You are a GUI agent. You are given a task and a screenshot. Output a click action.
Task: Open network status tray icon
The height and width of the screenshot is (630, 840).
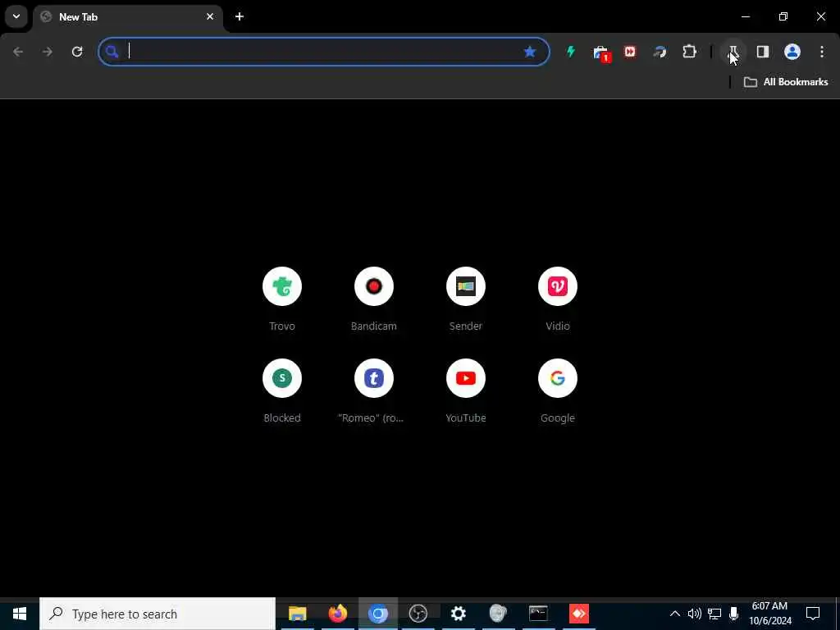[x=714, y=614]
